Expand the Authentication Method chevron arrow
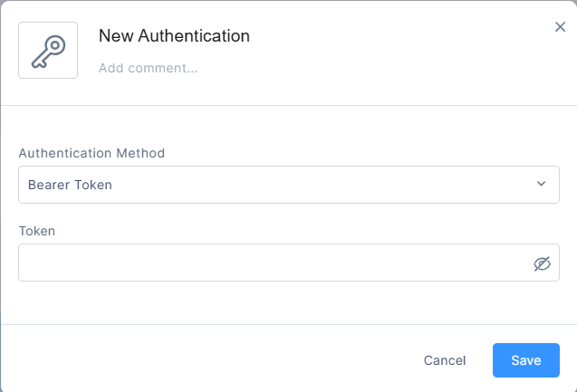 click(542, 184)
